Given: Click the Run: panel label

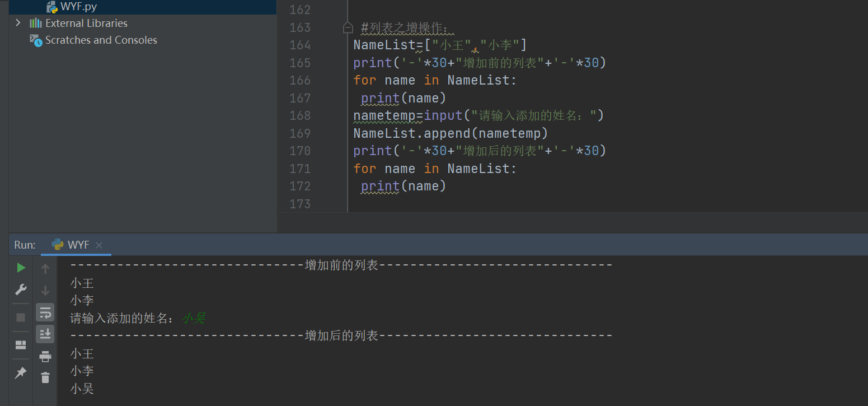Looking at the screenshot, I should coord(25,245).
